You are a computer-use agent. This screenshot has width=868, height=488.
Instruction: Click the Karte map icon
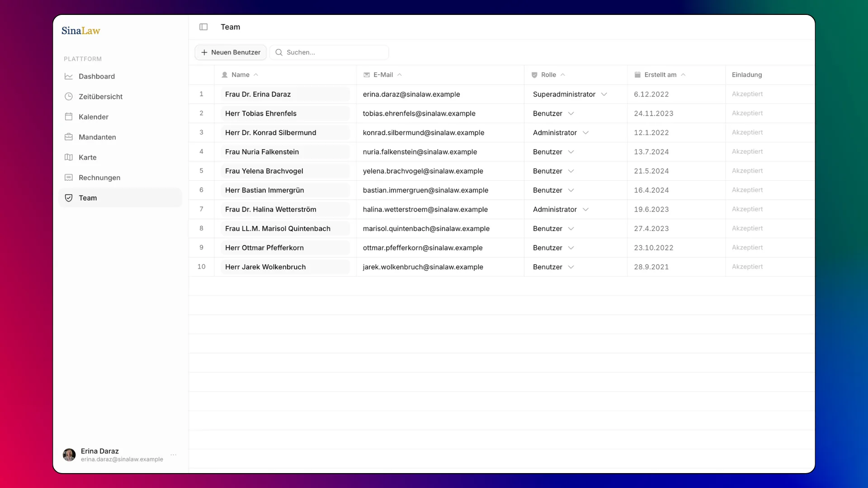[69, 157]
